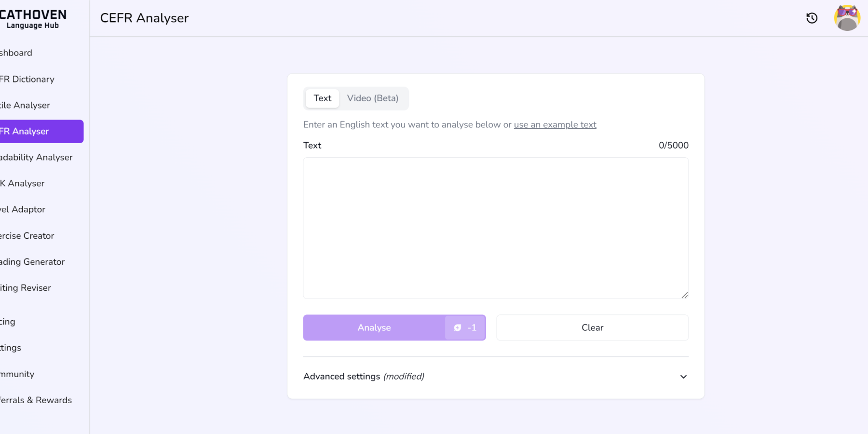Switch to the Video (Beta) tab
The width and height of the screenshot is (868, 434).
pos(373,98)
